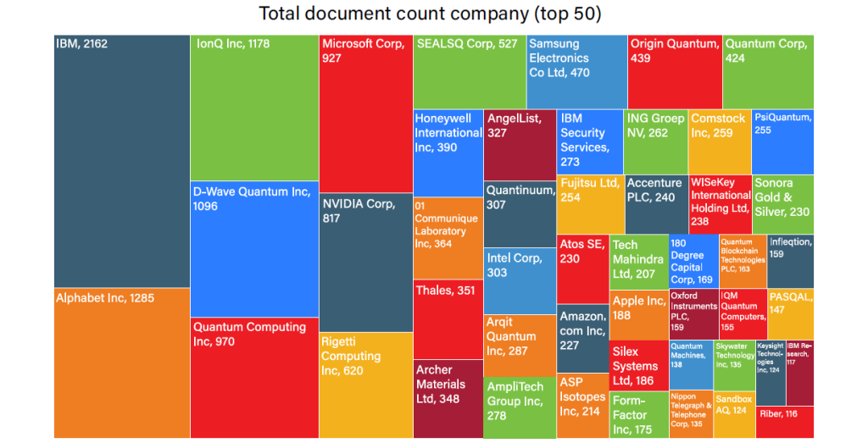Image resolution: width=868 pixels, height=443 pixels.
Task: Click 01 Communique Laboratory Inc, 364 tile
Action: coord(448,238)
